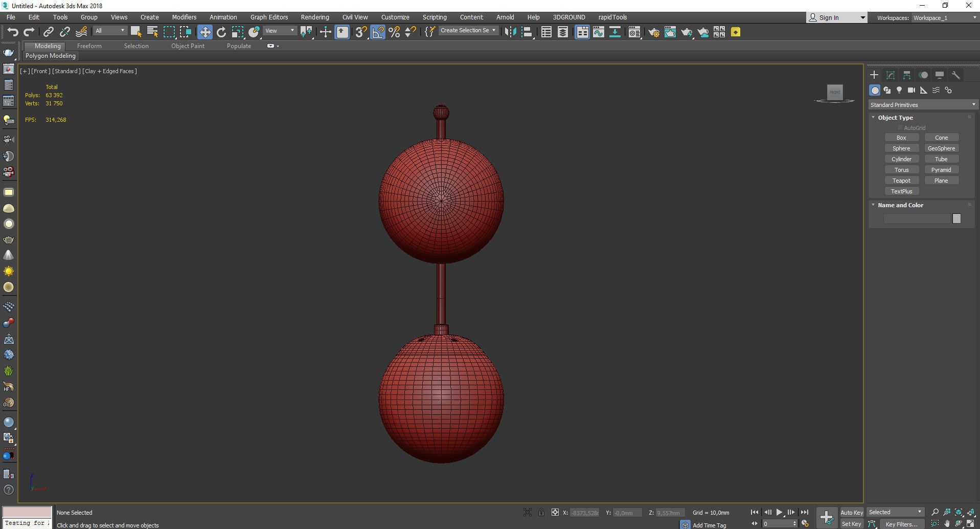Viewport: 980px width, 529px height.
Task: Open the Key Filters dialog
Action: point(902,524)
